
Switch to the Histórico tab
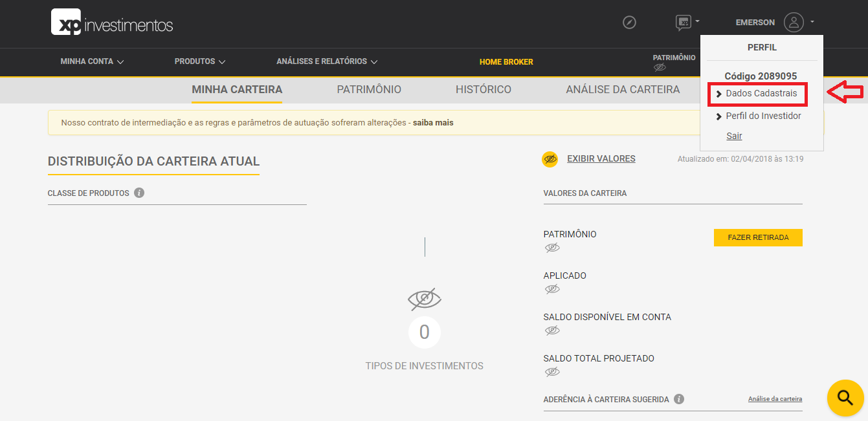point(483,90)
